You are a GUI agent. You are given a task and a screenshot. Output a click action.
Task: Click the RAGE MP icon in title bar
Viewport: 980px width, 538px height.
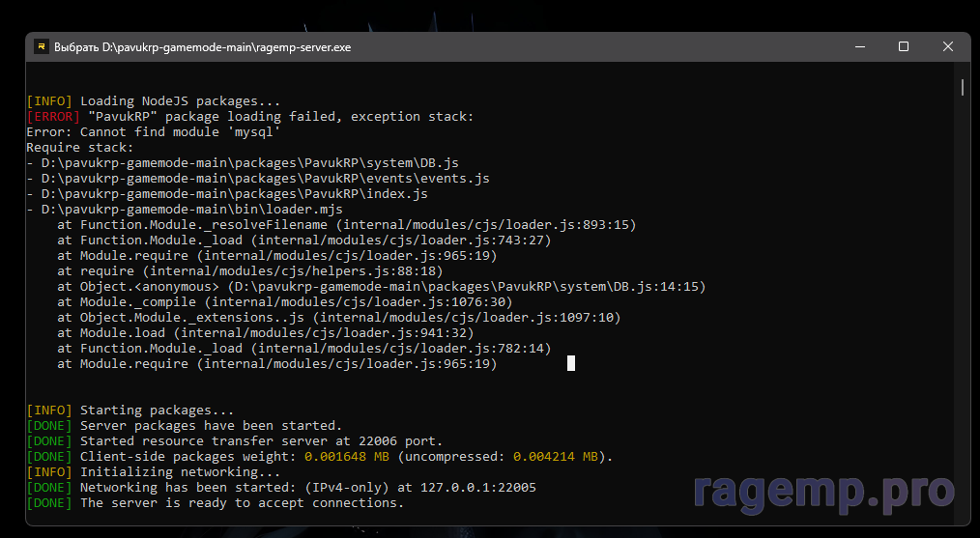click(42, 46)
